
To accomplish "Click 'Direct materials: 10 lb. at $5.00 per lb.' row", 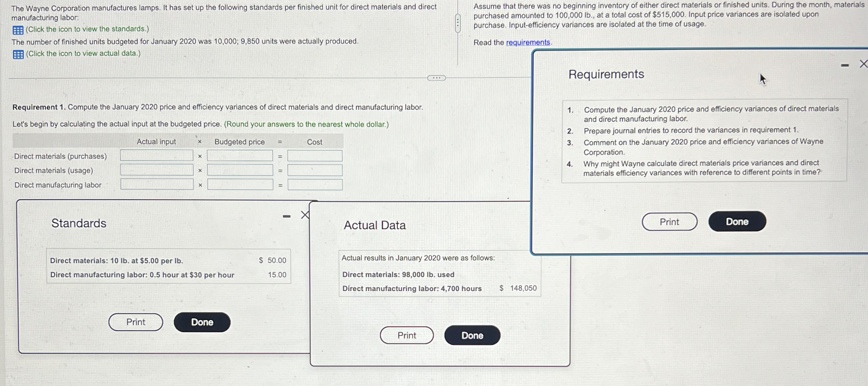I will click(169, 260).
